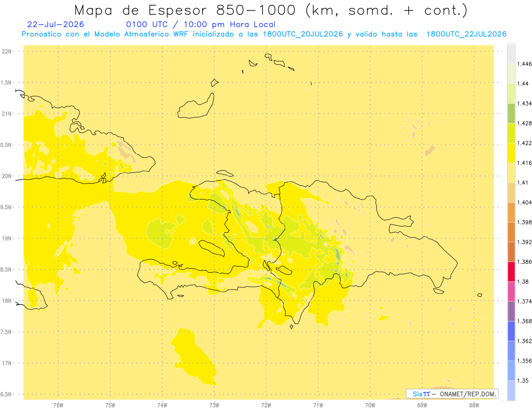Click legend value '1.422'
The width and height of the screenshot is (532, 411).
524,143
